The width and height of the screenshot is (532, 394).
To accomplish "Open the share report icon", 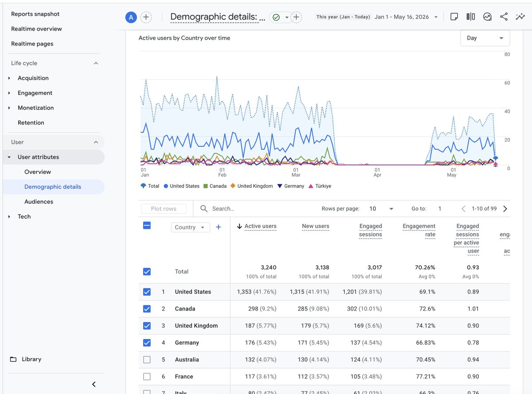I will coord(504,17).
